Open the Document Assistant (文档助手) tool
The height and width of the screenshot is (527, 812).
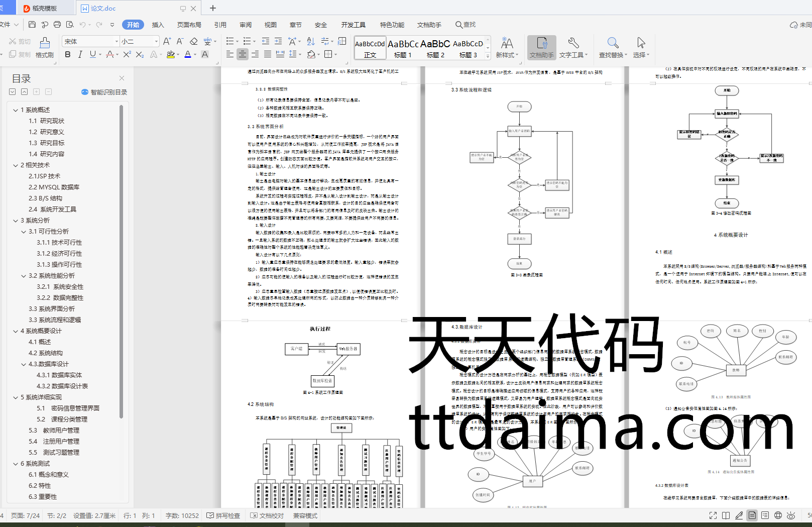click(x=541, y=47)
